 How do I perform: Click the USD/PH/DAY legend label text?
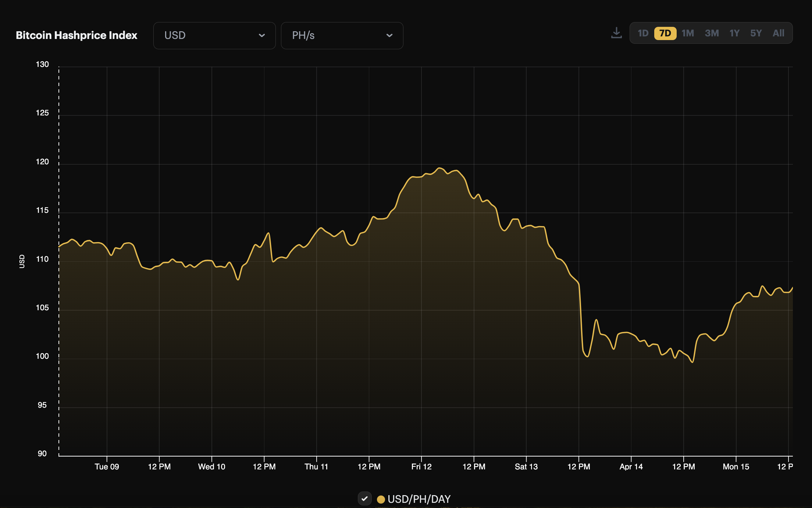pos(419,499)
